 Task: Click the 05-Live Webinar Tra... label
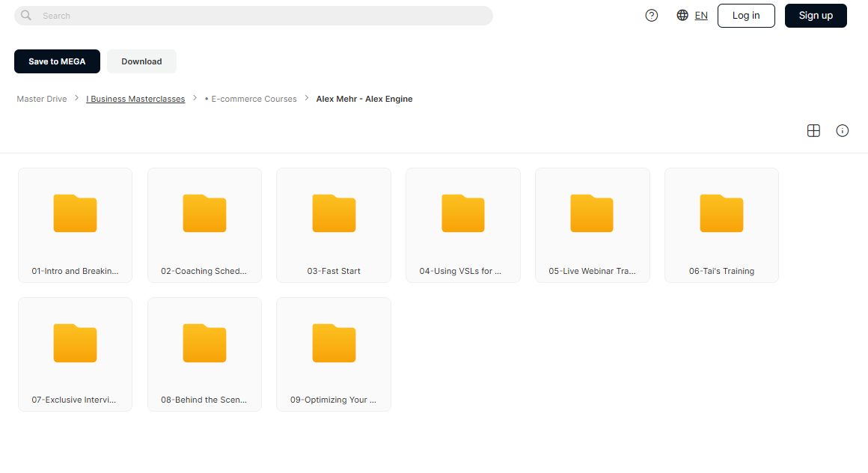pyautogui.click(x=593, y=271)
